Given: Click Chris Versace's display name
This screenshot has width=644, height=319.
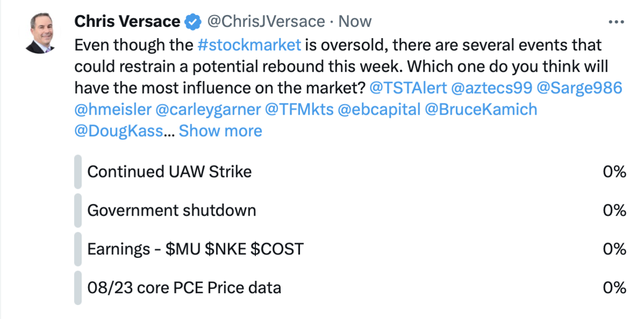Looking at the screenshot, I should (127, 21).
